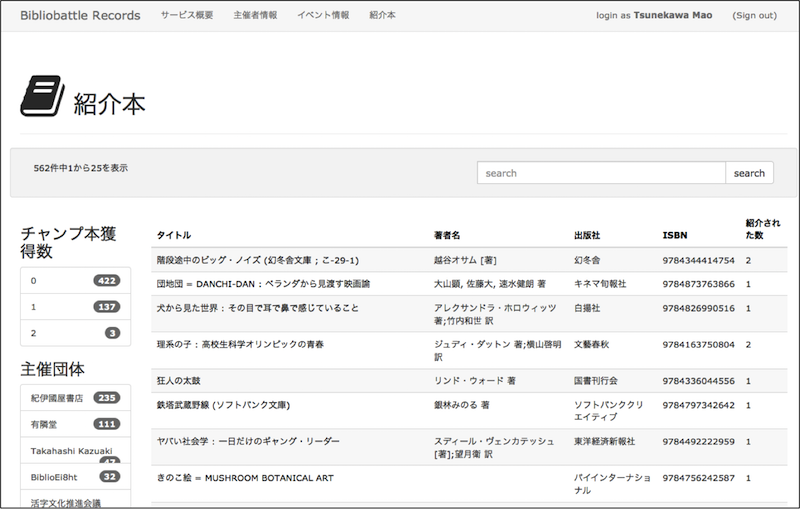Filter by organizer 紀伊國屋書店

pyautogui.click(x=76, y=398)
